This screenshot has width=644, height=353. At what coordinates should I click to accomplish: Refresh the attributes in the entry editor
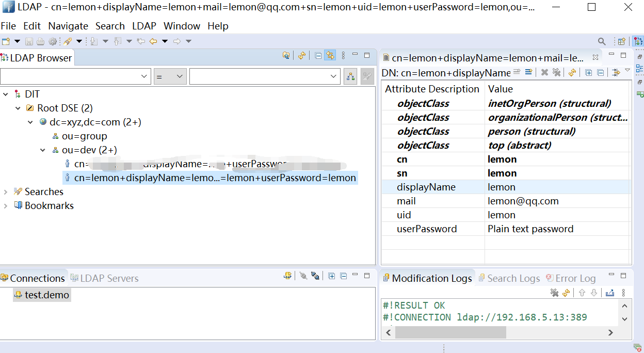572,72
